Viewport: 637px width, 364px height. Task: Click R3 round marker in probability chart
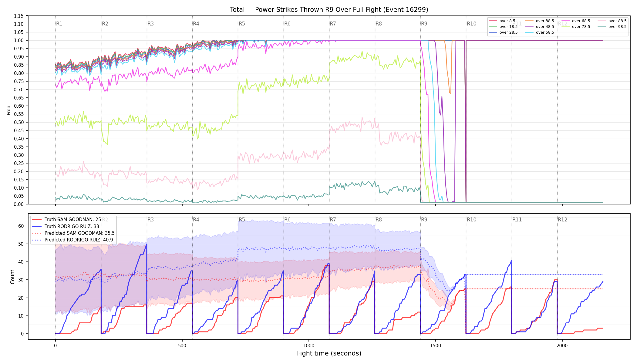click(150, 24)
